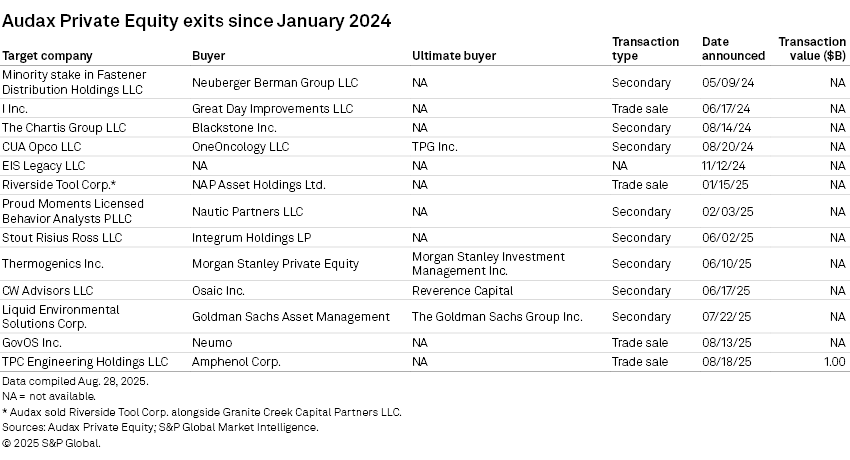This screenshot has height=460, width=850.
Task: Click the Buyer column header
Action: pyautogui.click(x=208, y=56)
